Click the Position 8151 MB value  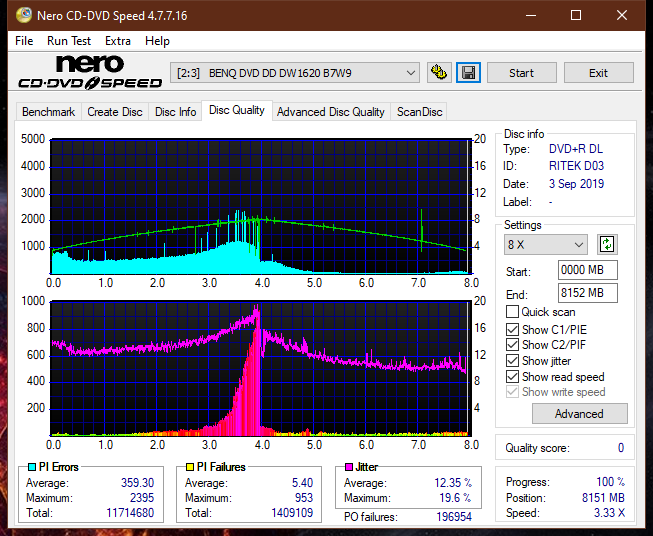pos(603,498)
